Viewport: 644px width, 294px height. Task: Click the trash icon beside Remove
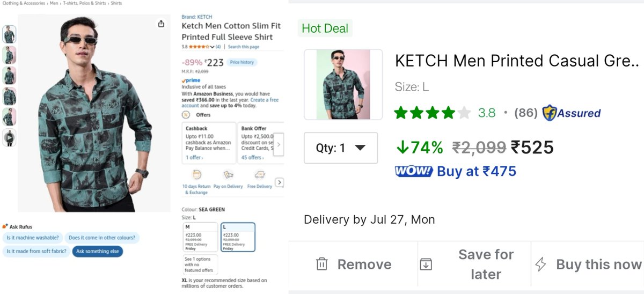[x=321, y=264]
